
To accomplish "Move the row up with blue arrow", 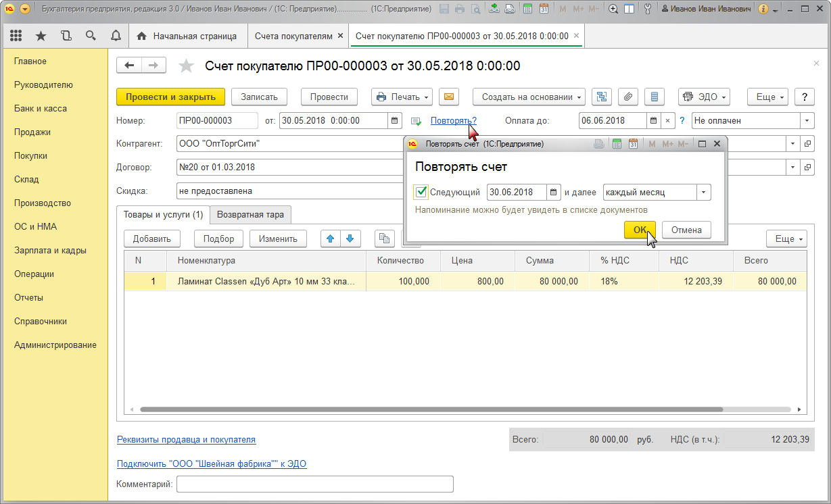I will click(330, 238).
